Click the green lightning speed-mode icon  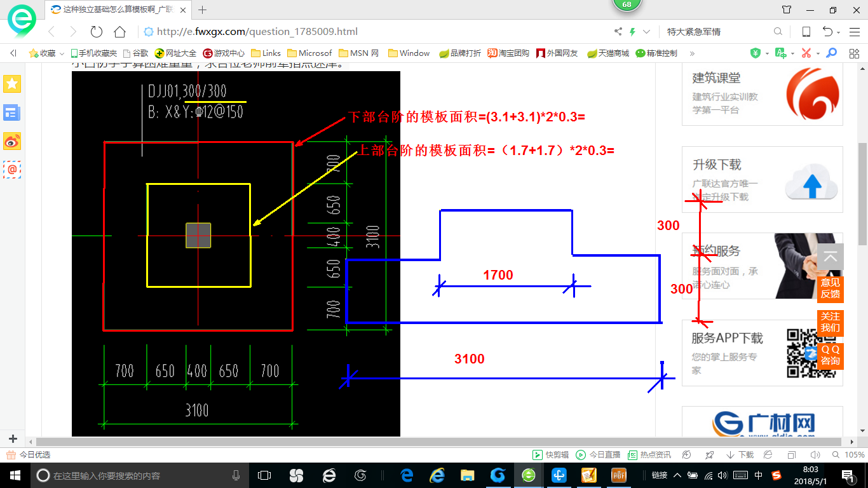pyautogui.click(x=632, y=32)
